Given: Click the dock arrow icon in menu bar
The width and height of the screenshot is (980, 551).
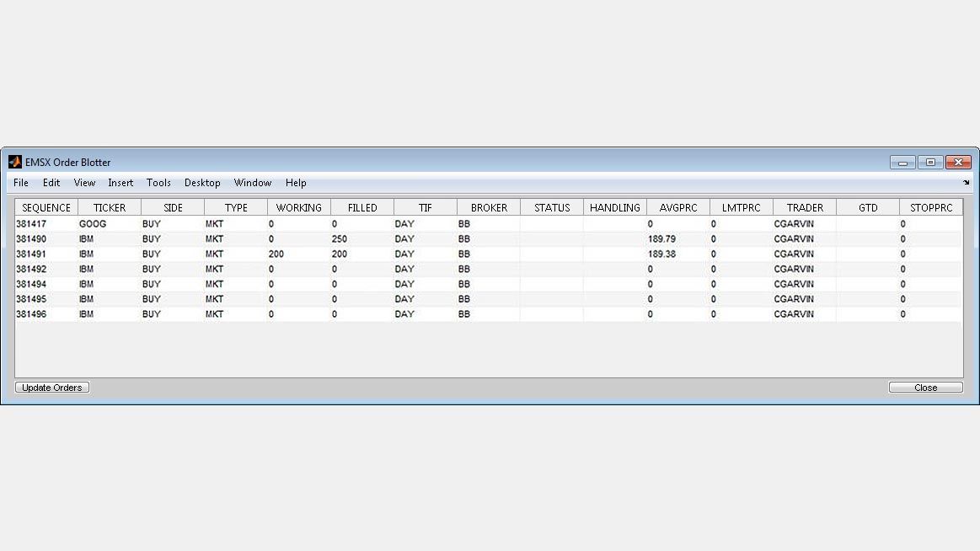Looking at the screenshot, I should point(966,183).
